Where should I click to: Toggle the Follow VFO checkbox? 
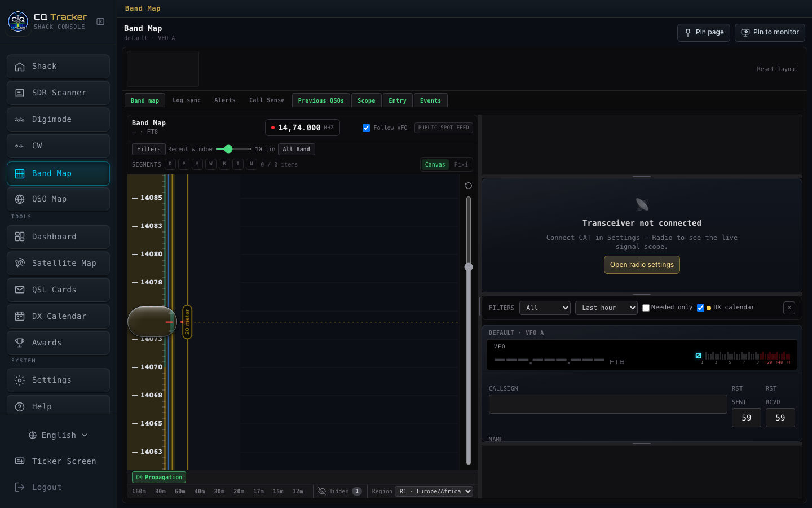pyautogui.click(x=366, y=128)
